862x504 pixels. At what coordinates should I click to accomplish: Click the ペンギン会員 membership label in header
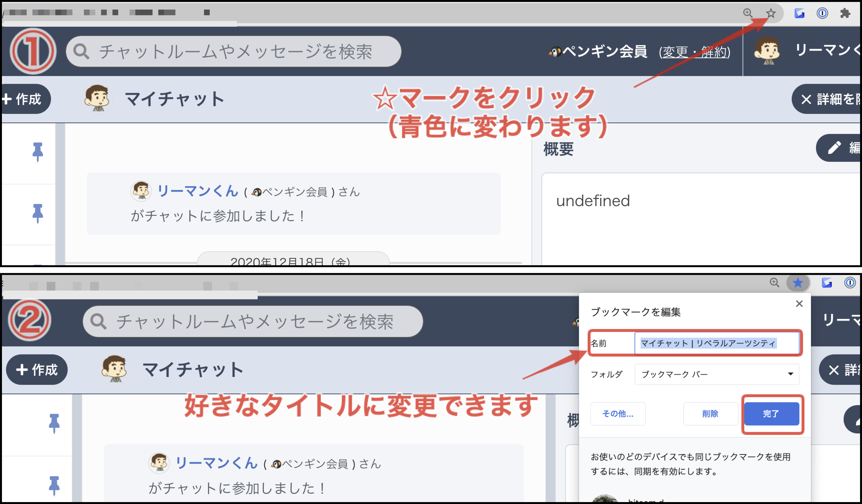(605, 52)
